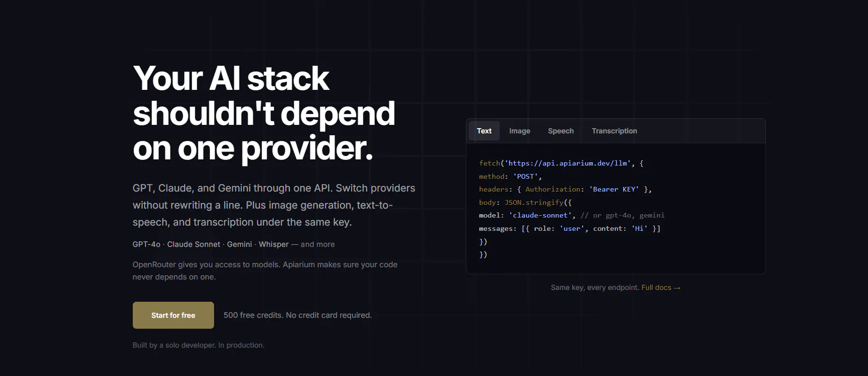This screenshot has height=376, width=868.
Task: Click the fetch URL line in code
Action: tap(561, 163)
